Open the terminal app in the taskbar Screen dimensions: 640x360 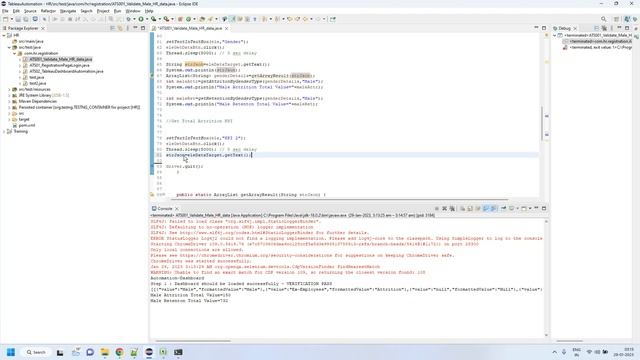[178, 352]
